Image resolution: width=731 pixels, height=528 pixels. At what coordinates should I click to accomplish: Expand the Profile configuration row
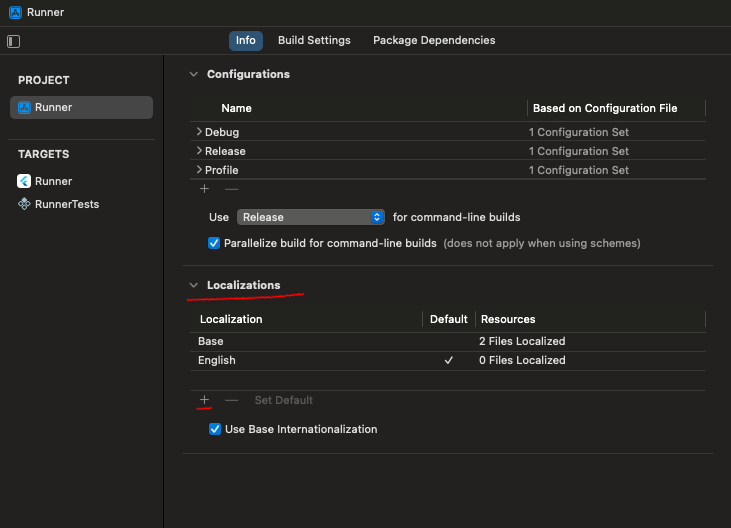tap(199, 170)
